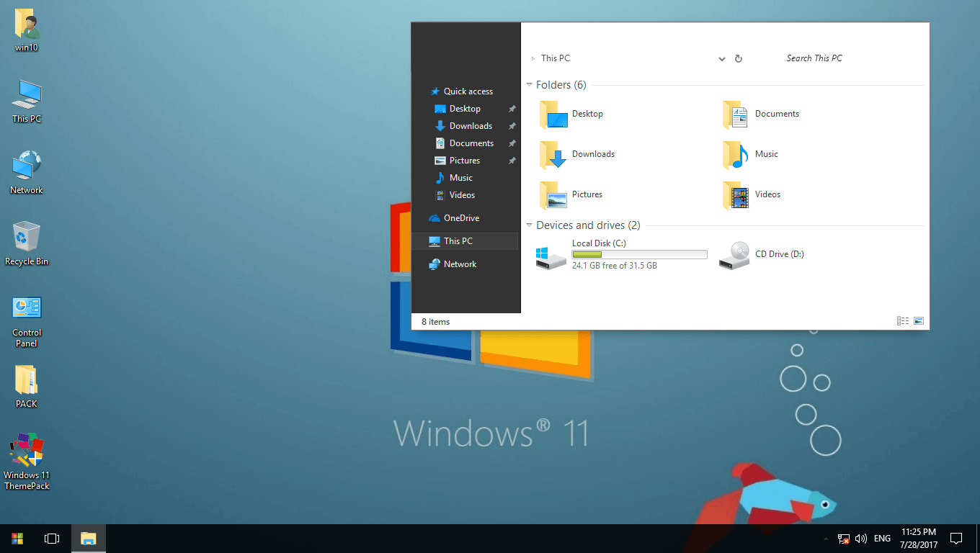Image resolution: width=980 pixels, height=553 pixels.
Task: Select Downloads in the navigation pane
Action: pos(465,126)
